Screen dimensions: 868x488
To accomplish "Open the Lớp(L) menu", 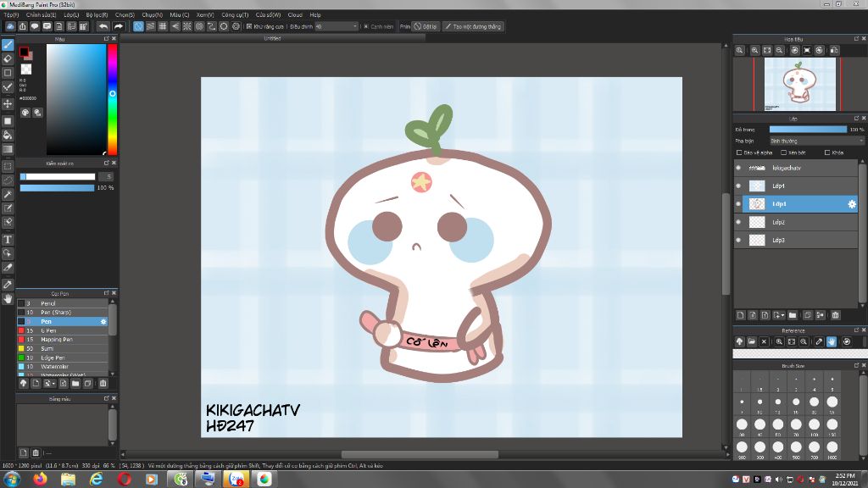I will tap(71, 15).
